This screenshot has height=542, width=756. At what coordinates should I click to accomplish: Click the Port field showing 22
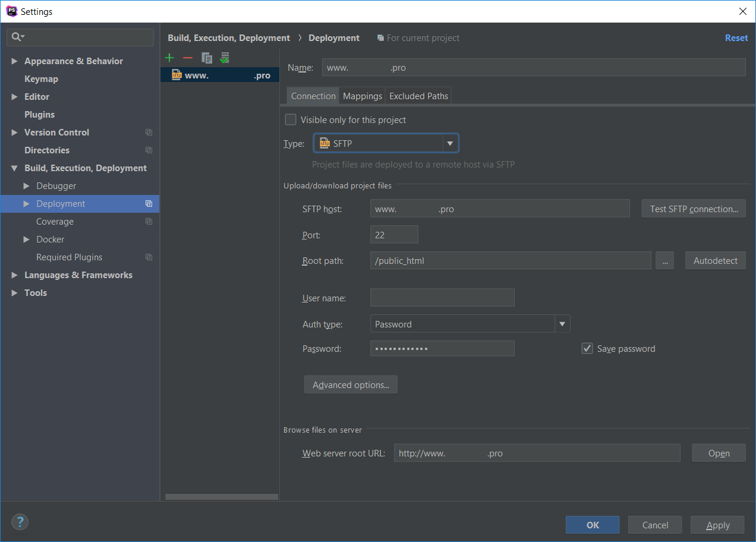[394, 235]
